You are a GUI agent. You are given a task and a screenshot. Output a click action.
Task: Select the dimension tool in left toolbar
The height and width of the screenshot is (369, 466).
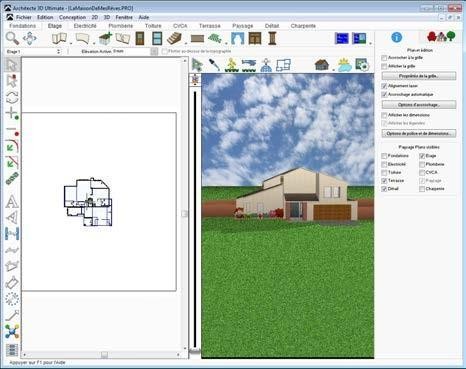point(12,234)
